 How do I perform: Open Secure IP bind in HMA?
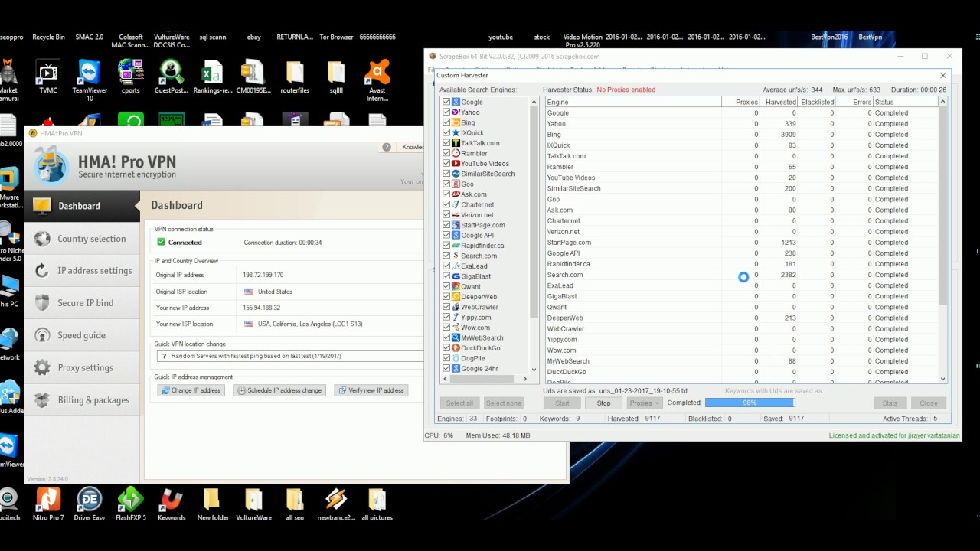(x=82, y=303)
